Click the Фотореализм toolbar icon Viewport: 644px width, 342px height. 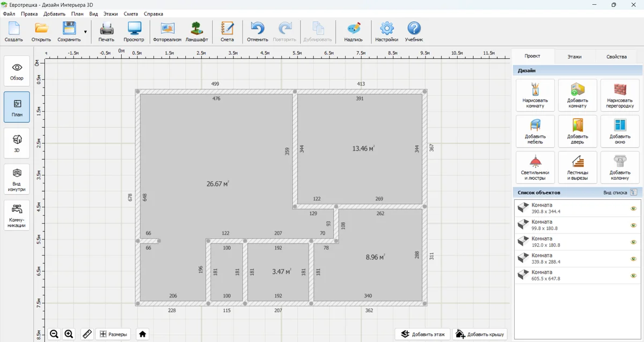(167, 32)
